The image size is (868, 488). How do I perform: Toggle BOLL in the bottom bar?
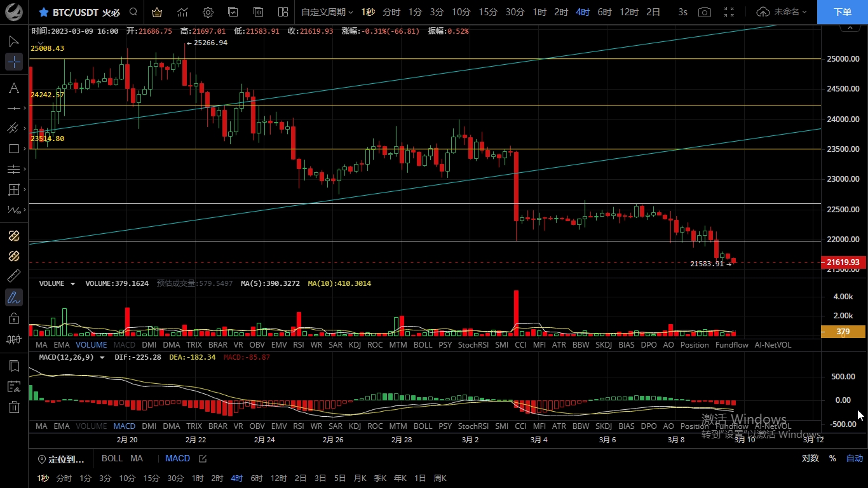[112, 458]
